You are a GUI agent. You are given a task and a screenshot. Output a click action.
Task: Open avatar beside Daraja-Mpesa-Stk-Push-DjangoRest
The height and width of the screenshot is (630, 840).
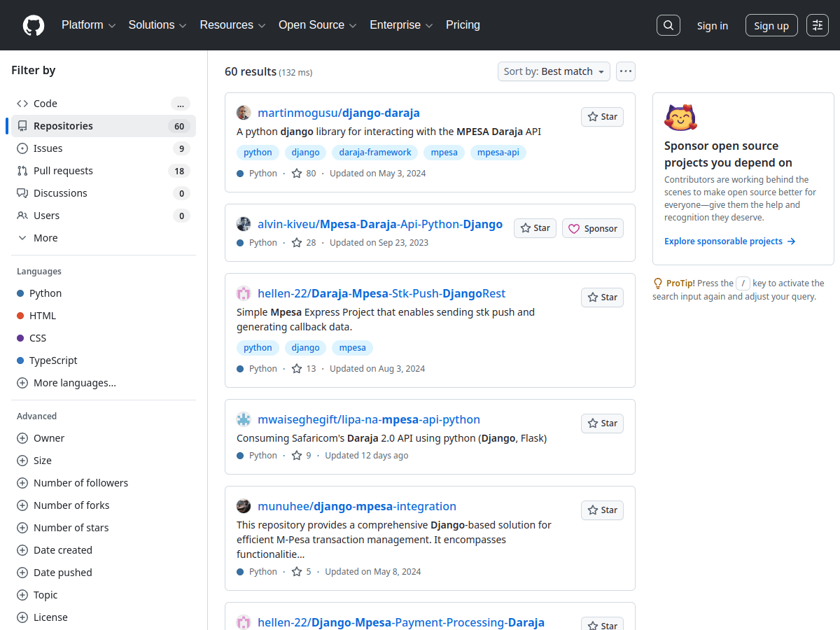[244, 293]
